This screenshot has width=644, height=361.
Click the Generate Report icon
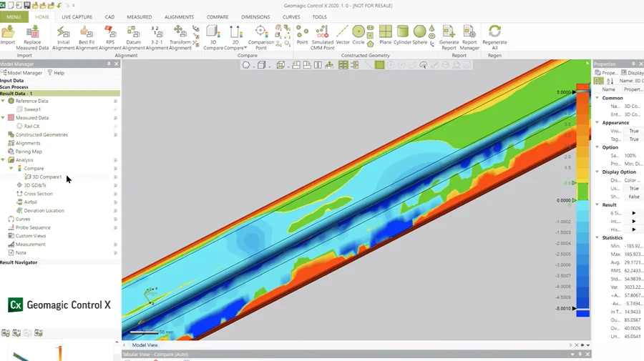pyautogui.click(x=449, y=36)
